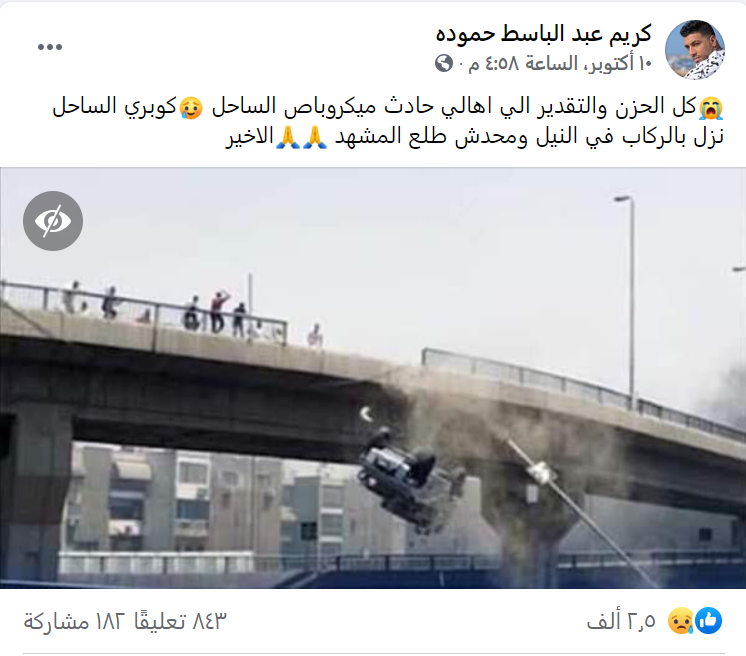Open the ١٠ أكتوبر timestamp permalink
Viewport: 746px width, 656px height.
(x=560, y=63)
